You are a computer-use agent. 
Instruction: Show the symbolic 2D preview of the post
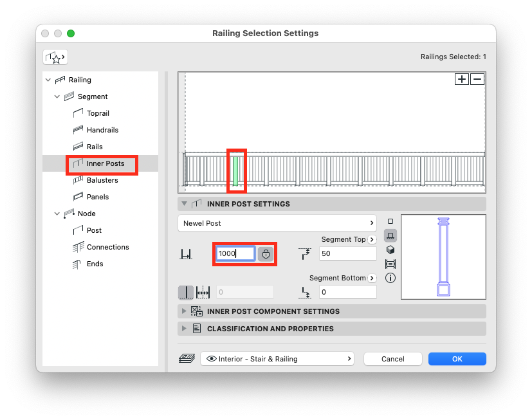point(390,221)
